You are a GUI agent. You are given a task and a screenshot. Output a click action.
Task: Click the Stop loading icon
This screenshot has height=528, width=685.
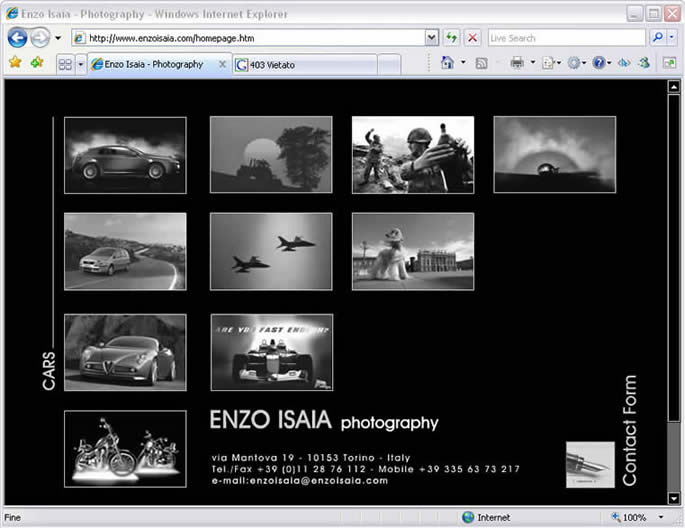coord(472,38)
